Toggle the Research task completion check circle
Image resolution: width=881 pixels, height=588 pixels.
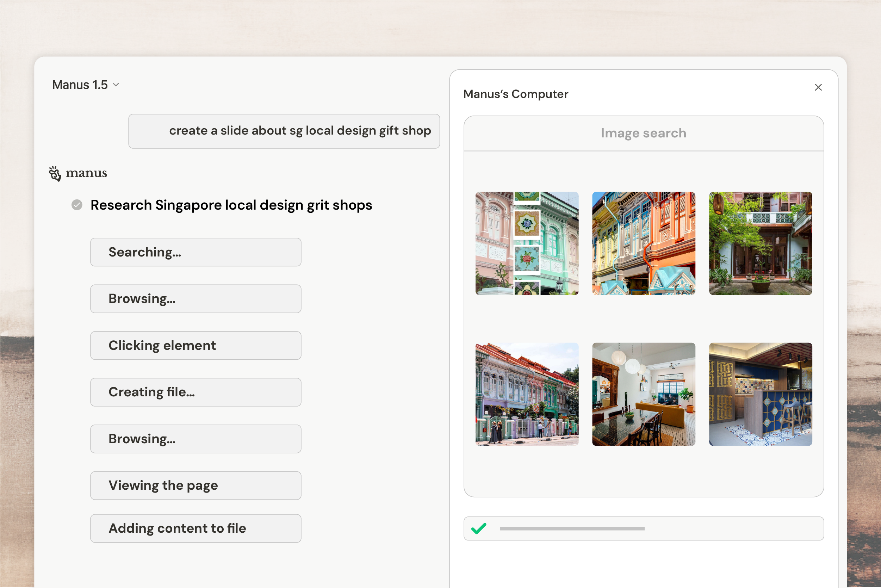pos(77,205)
